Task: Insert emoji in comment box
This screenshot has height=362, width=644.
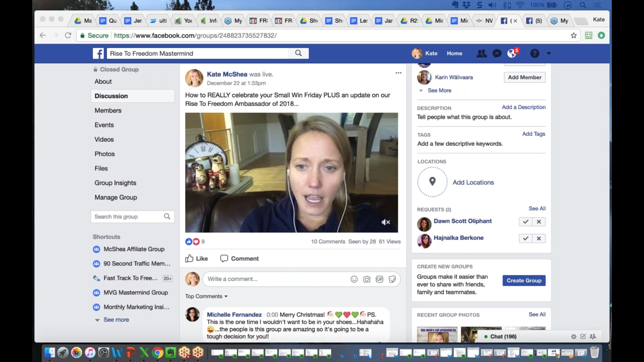Action: [354, 279]
